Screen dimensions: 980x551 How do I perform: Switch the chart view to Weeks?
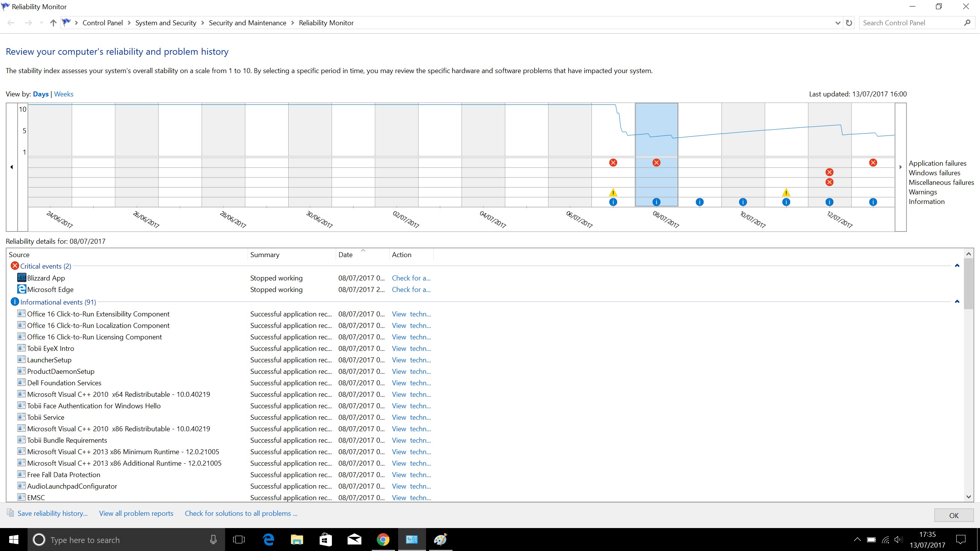(64, 94)
